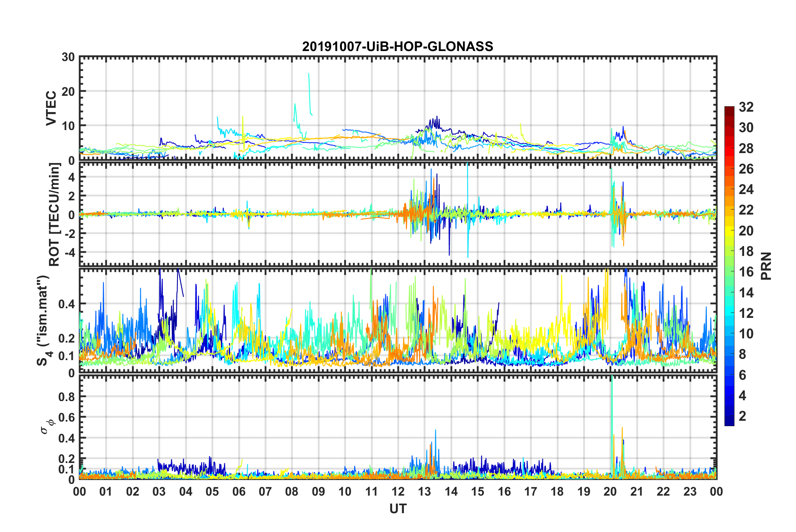The image size is (796, 532).
Task: Click the plot title "20191007-UiB-HOP-GLONASS"
Action: tap(398, 46)
